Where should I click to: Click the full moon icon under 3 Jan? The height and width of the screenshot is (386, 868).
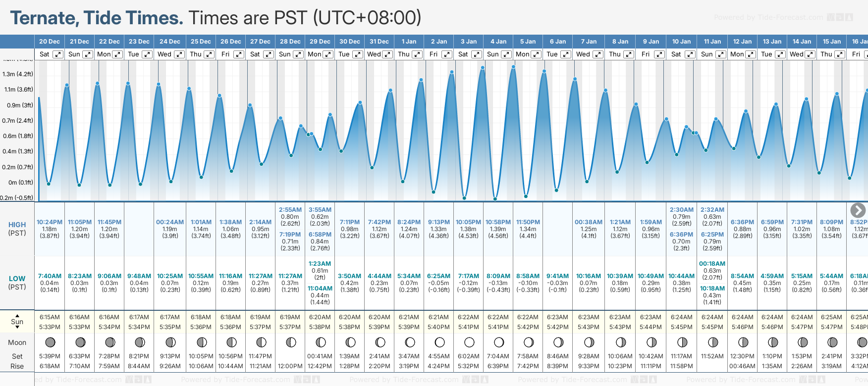pos(469,342)
